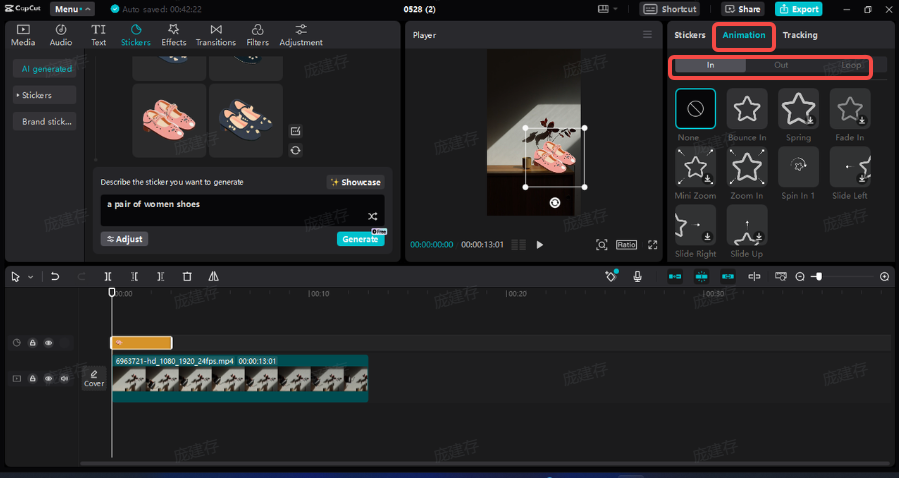Click zoom out timeline minus icon
Viewport: 899px width, 479px height.
[800, 277]
